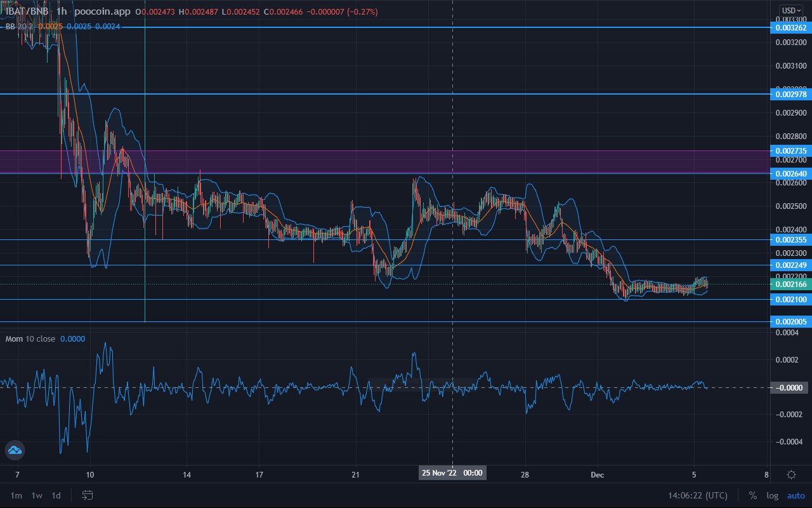This screenshot has height=508, width=812.
Task: Click the purple resistance zone rectangle
Action: pos(384,161)
